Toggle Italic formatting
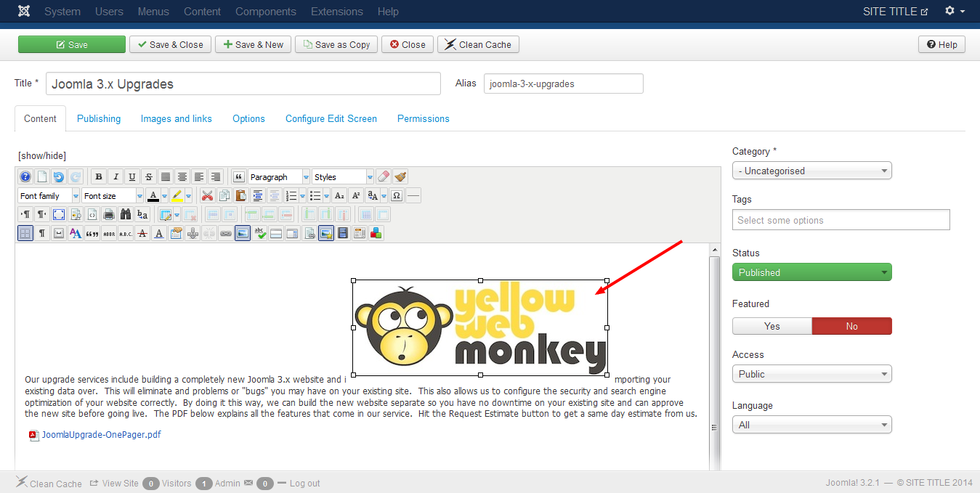The width and height of the screenshot is (980, 493). (x=116, y=176)
